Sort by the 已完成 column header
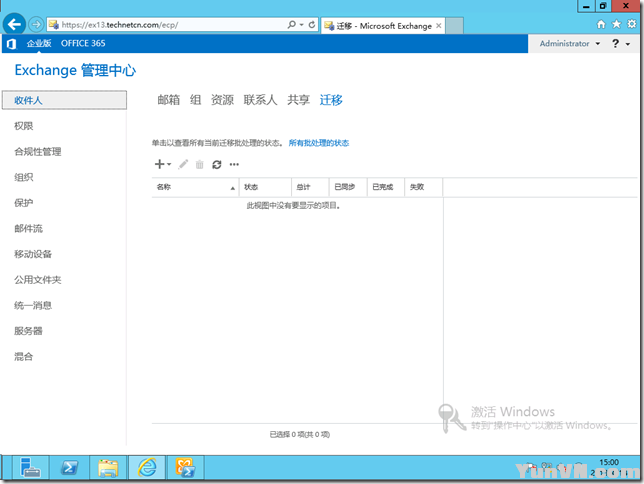644x484 pixels. (x=386, y=187)
